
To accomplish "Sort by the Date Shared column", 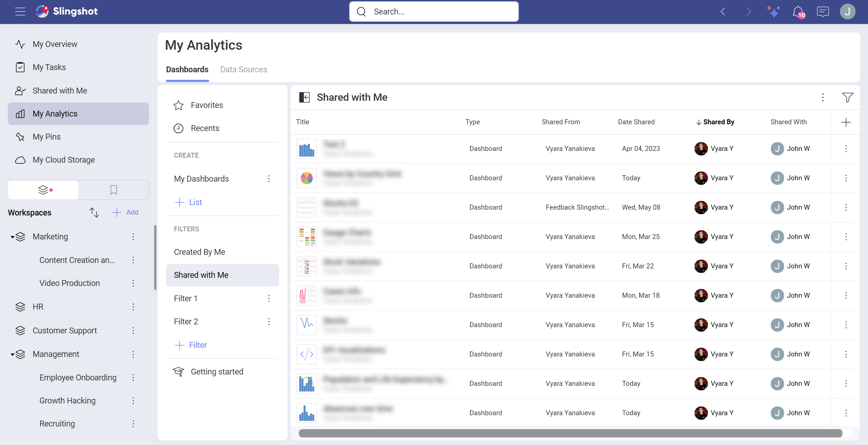I will pos(636,122).
